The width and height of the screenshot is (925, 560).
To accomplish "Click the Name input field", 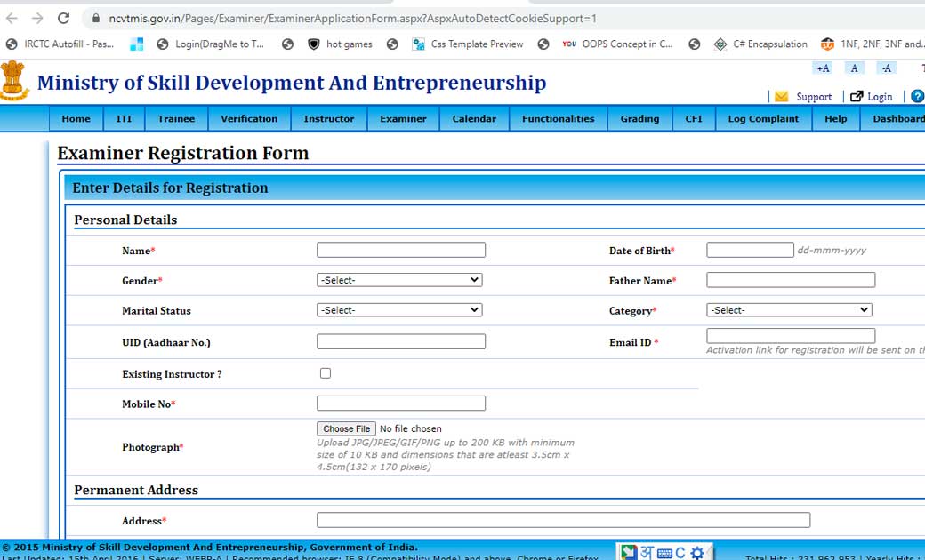I will (401, 250).
